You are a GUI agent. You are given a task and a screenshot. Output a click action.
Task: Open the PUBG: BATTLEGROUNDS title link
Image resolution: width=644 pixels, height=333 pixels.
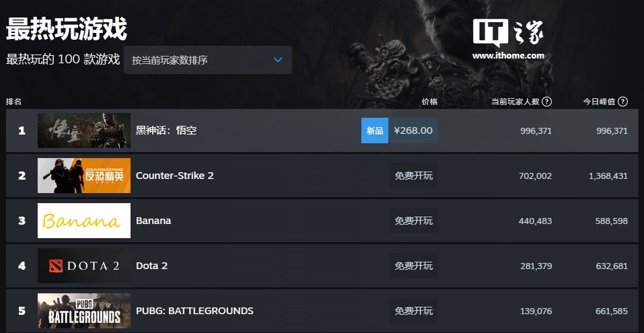point(194,311)
